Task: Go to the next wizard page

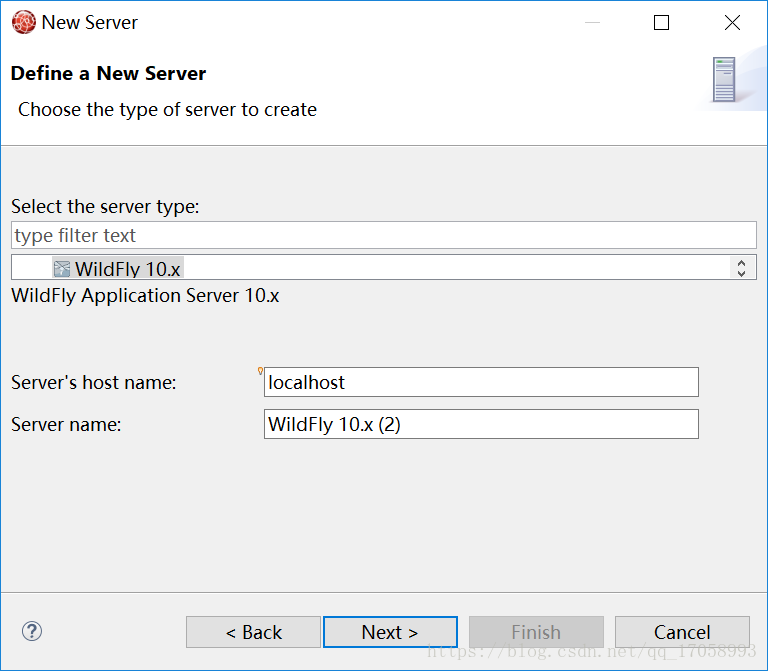Action: click(x=390, y=632)
